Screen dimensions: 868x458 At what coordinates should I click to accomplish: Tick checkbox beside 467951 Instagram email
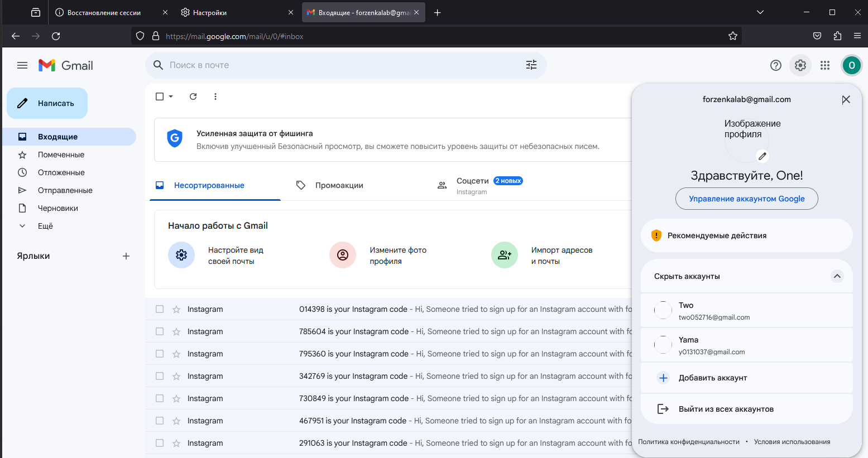coord(160,421)
